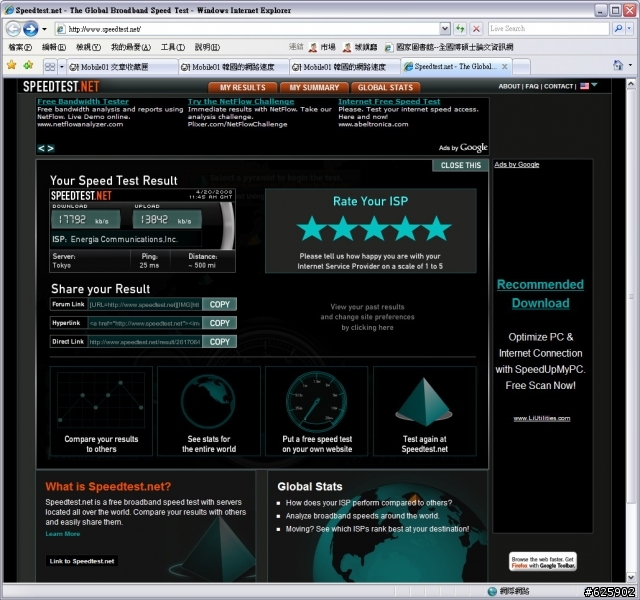The width and height of the screenshot is (640, 600).
Task: Click Try the NetFlow Challenge ad link
Action: point(241,101)
